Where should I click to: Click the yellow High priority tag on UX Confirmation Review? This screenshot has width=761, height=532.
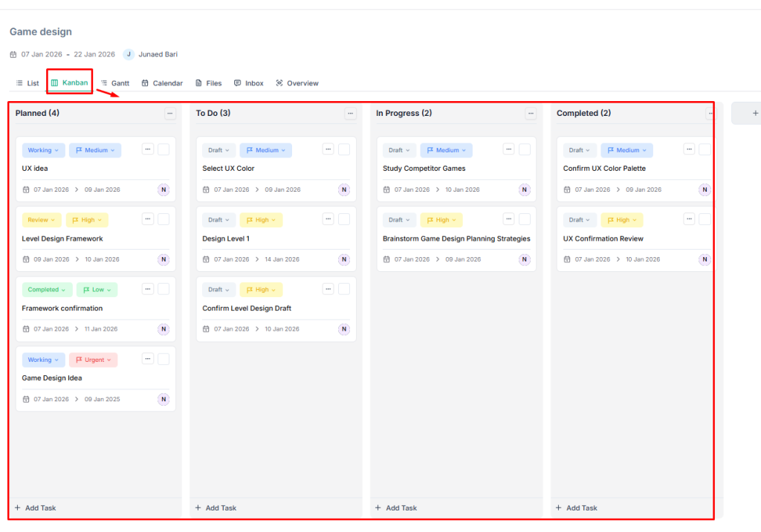click(622, 220)
